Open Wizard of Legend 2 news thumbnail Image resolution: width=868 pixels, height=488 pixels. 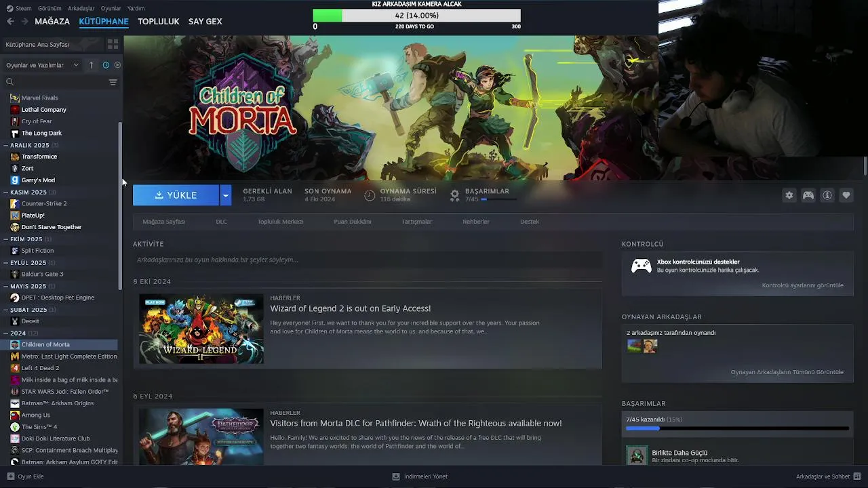[201, 329]
